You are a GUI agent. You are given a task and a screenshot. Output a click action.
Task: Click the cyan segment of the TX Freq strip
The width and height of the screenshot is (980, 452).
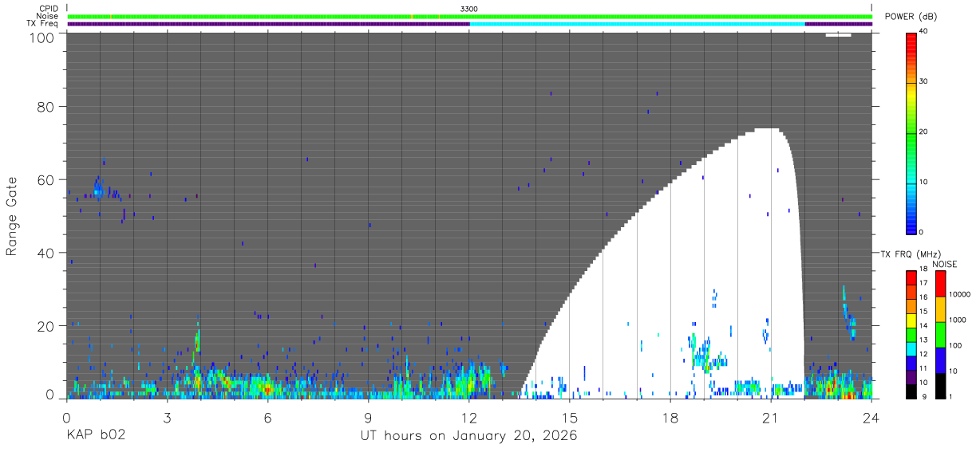coord(637,24)
